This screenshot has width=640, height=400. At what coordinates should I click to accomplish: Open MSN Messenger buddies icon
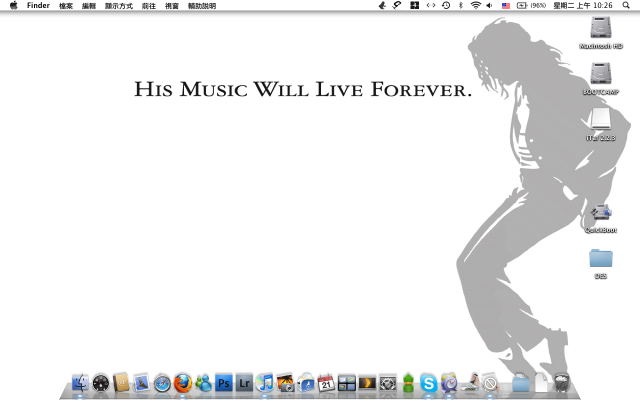(x=203, y=383)
